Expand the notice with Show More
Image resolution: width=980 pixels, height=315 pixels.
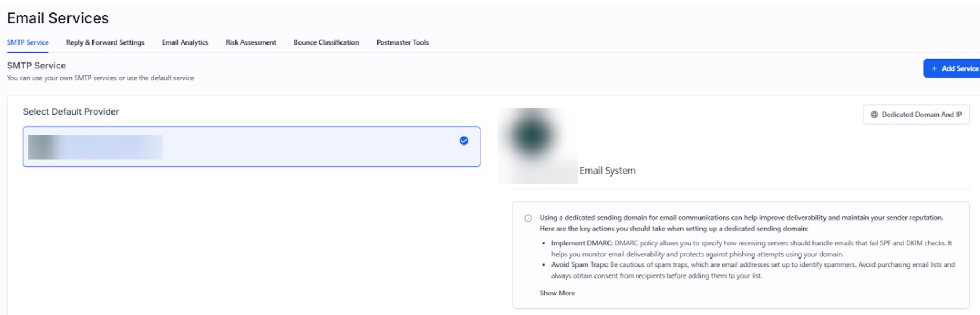(557, 293)
